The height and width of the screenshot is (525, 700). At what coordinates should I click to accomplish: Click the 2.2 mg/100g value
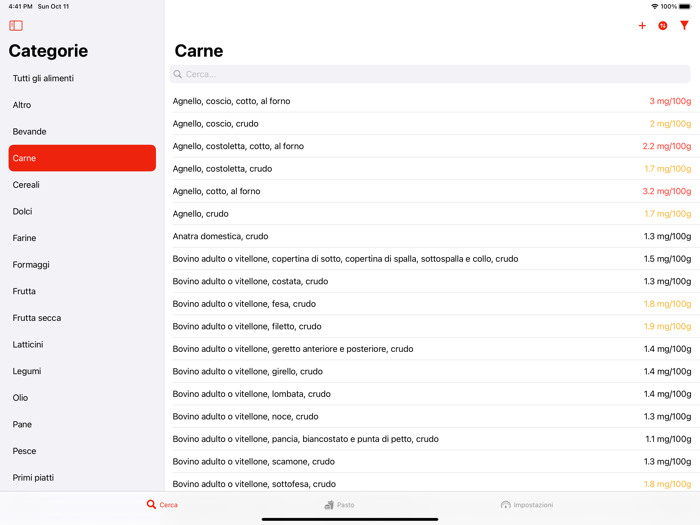[667, 146]
